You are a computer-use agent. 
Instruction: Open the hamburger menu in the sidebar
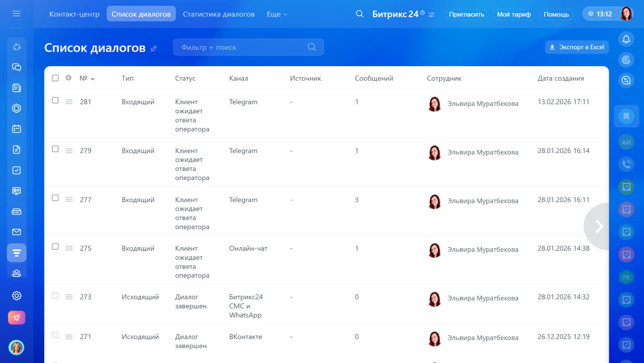pos(17,14)
